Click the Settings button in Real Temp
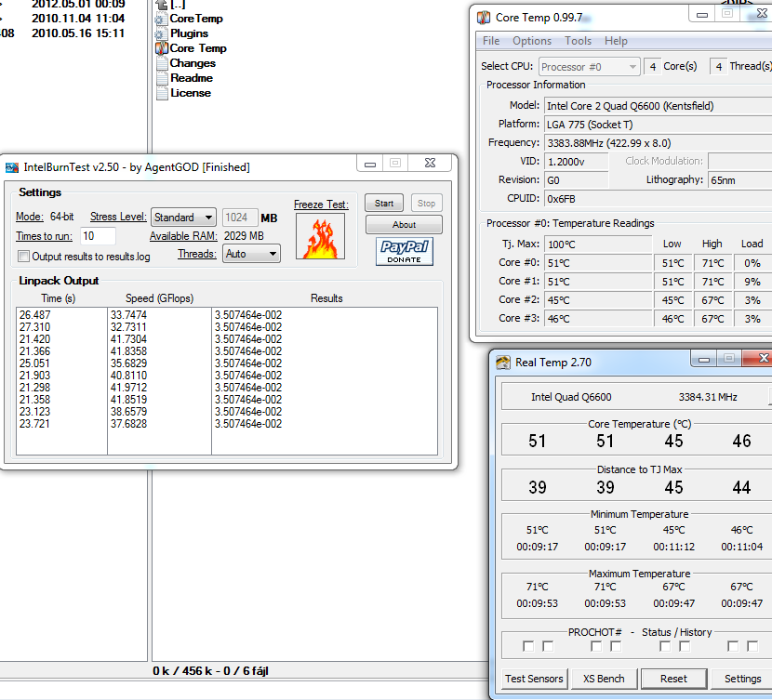 coord(742,679)
